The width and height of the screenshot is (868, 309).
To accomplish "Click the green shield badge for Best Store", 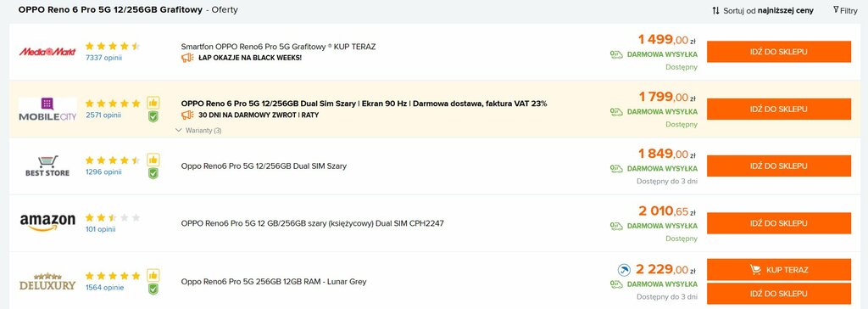I will [x=153, y=174].
